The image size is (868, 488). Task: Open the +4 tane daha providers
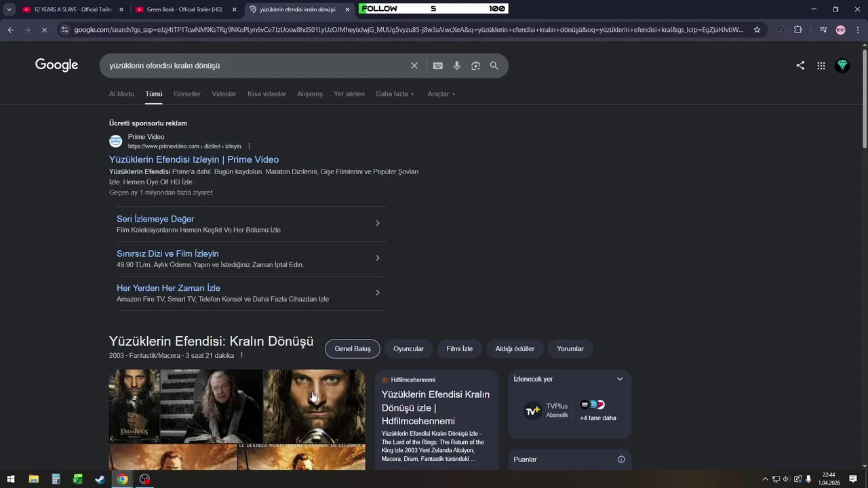[597, 411]
